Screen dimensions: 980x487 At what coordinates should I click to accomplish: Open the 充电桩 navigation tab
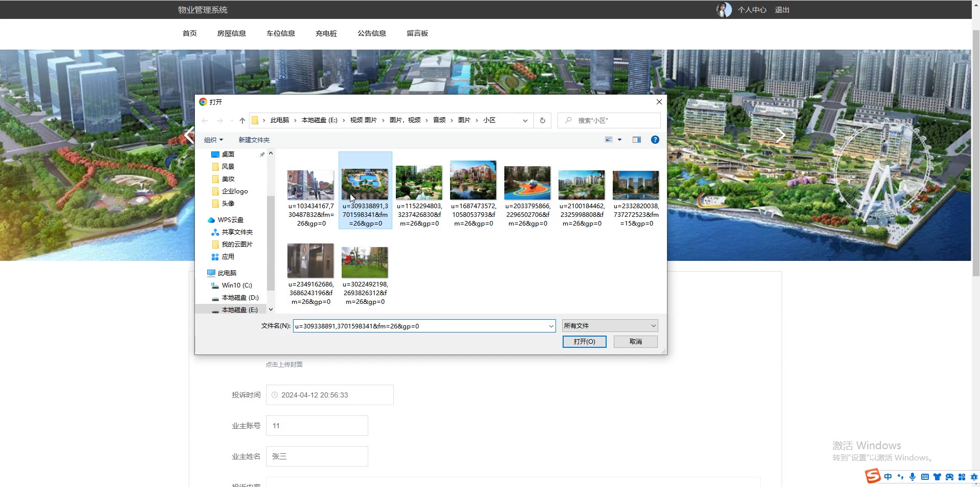pyautogui.click(x=326, y=33)
